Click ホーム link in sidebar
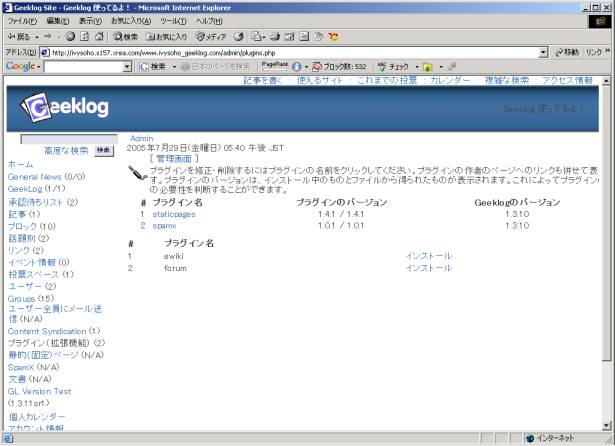This screenshot has width=615, height=446. [20, 164]
